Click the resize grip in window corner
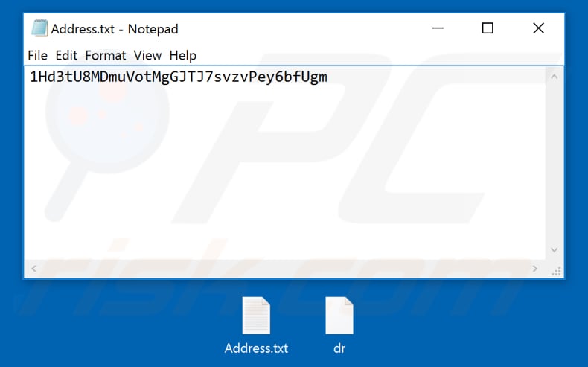The height and width of the screenshot is (367, 588). pos(556,271)
